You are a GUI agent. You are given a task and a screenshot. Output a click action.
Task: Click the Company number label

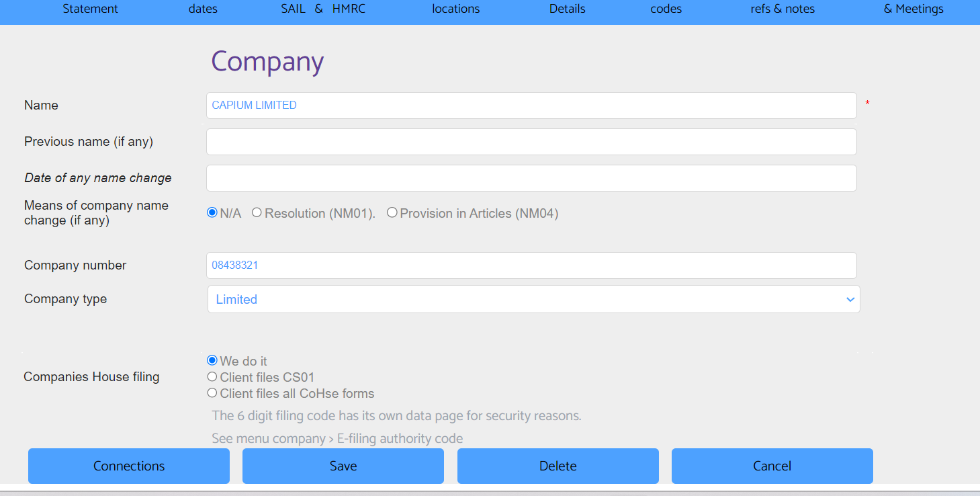coord(75,265)
